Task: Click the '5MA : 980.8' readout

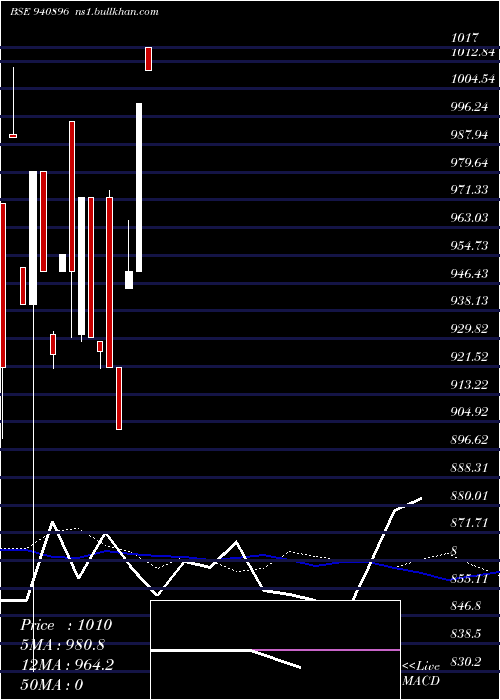Action: click(x=63, y=645)
